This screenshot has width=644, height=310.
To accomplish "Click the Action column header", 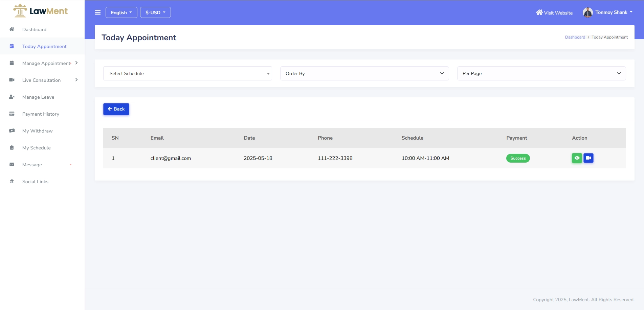I will click(579, 138).
